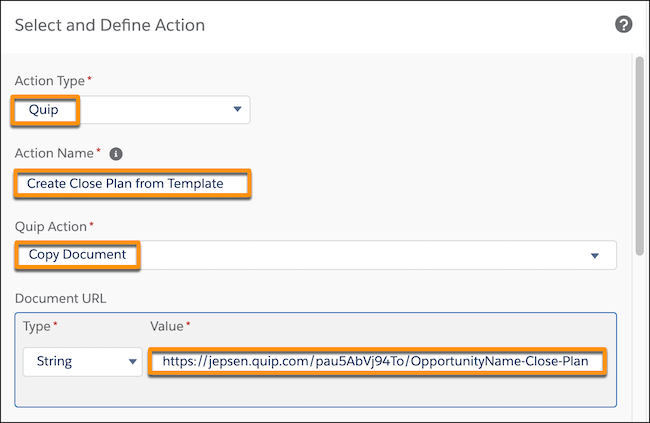
Task: Click the Action Name field 'Create Close Plan from Template'
Action: [x=132, y=183]
